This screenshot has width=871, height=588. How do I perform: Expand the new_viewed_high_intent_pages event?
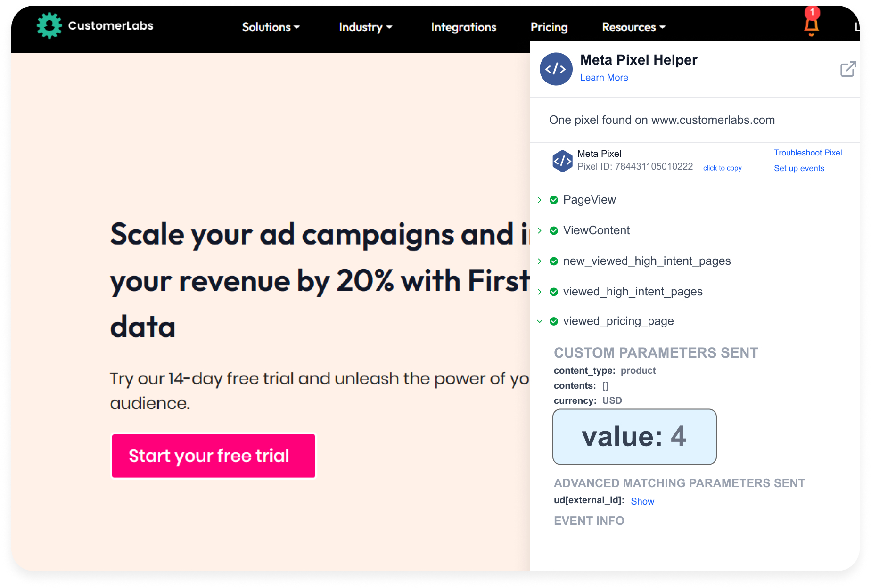pyautogui.click(x=539, y=261)
